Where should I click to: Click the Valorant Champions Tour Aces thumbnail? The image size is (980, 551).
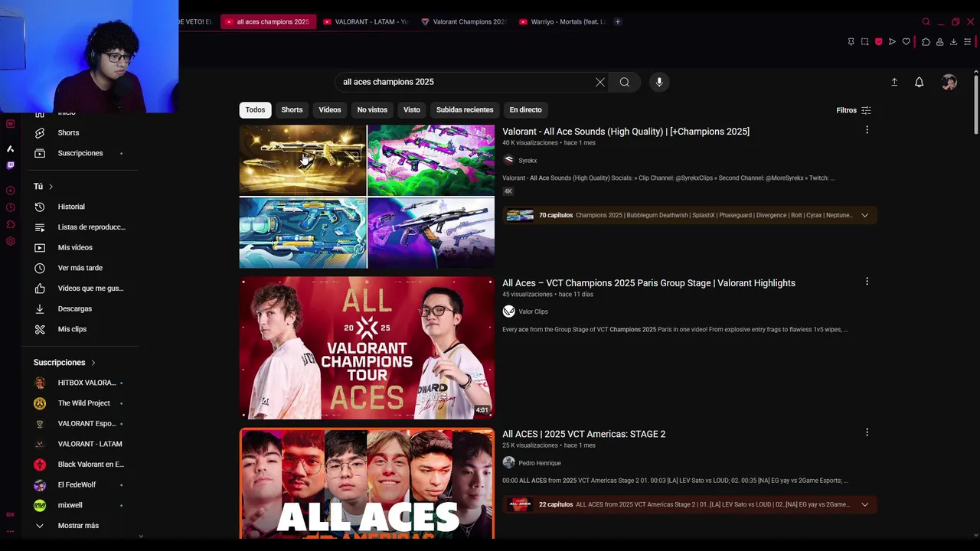click(367, 347)
